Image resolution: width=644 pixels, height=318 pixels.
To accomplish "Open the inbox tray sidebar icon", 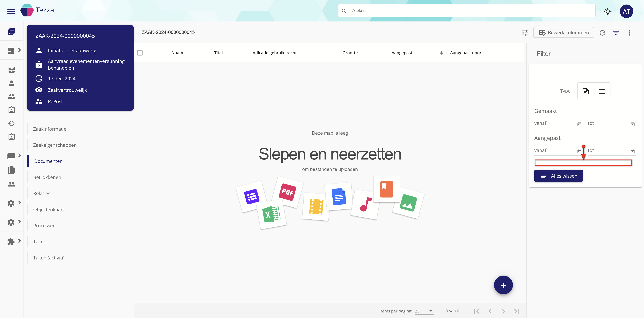I will (12, 70).
